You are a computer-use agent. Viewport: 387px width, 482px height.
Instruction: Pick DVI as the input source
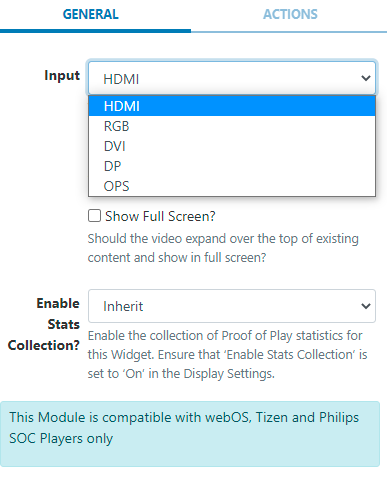point(232,146)
